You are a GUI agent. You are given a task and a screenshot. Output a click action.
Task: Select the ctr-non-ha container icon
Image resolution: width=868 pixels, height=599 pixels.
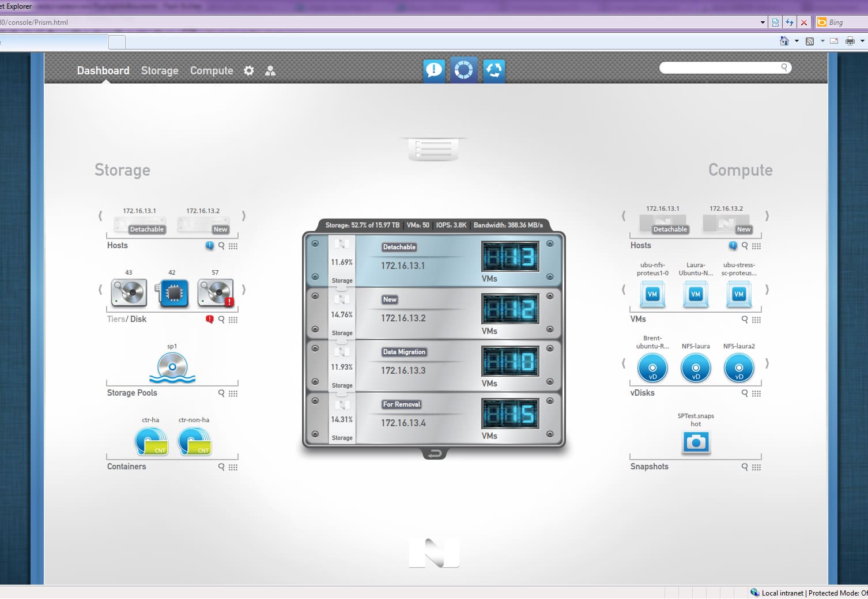(x=194, y=441)
